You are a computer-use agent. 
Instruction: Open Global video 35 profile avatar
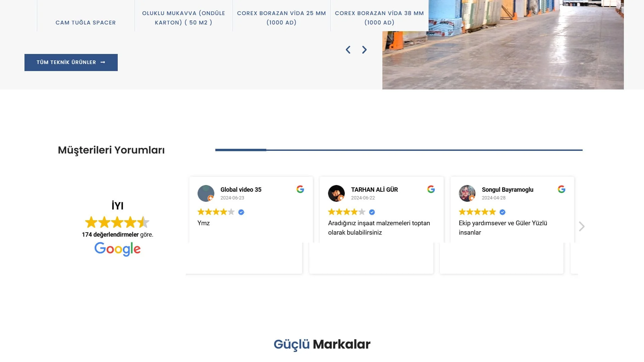pyautogui.click(x=206, y=193)
